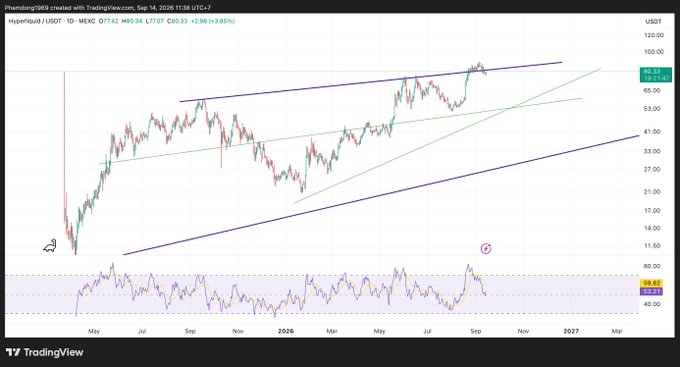Click the purple lightning event marker

(486, 249)
